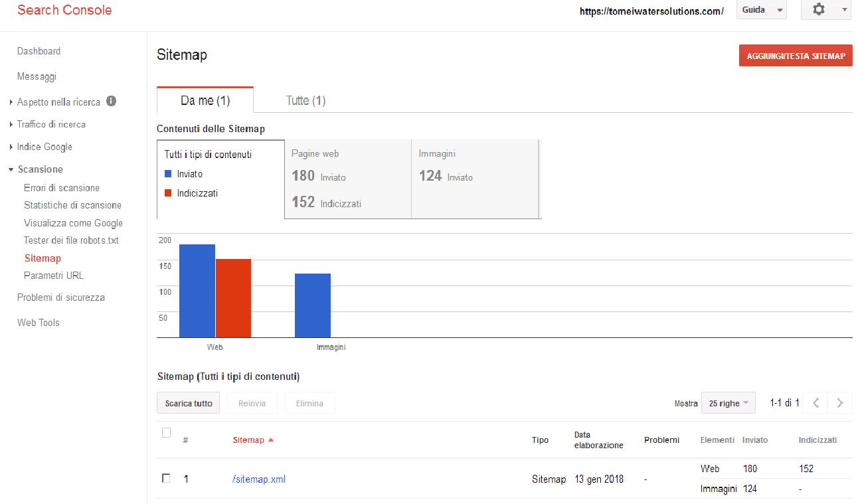Open the settings gear menu

(x=826, y=10)
